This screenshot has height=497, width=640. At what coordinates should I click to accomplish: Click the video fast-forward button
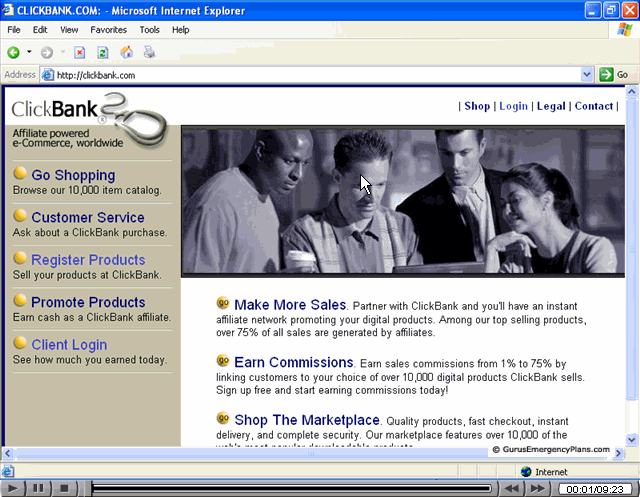pyautogui.click(x=538, y=488)
